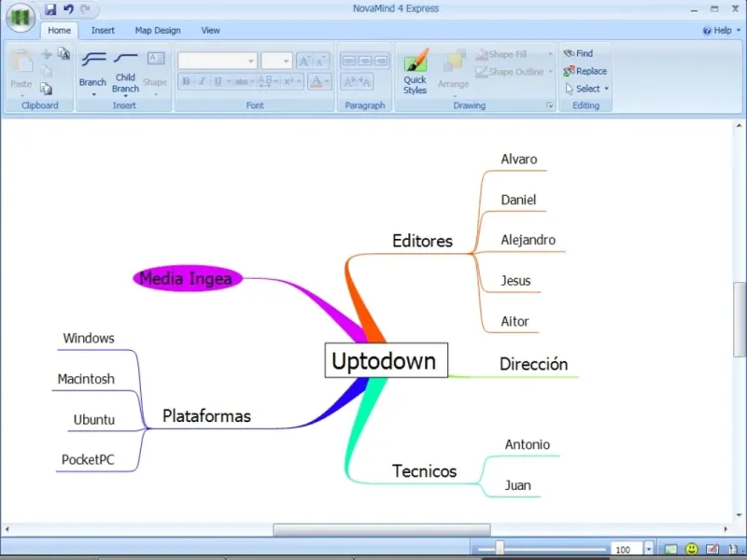Click the character spacing AB icon

coord(265,81)
